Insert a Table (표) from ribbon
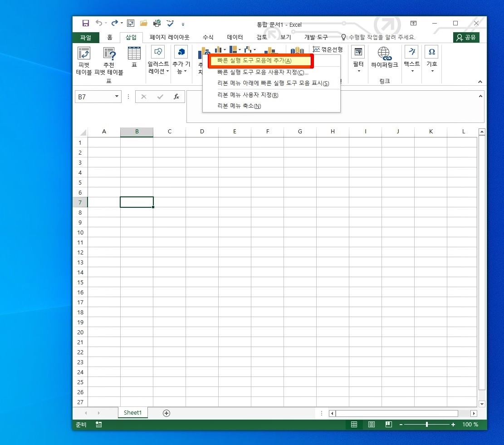 click(134, 57)
